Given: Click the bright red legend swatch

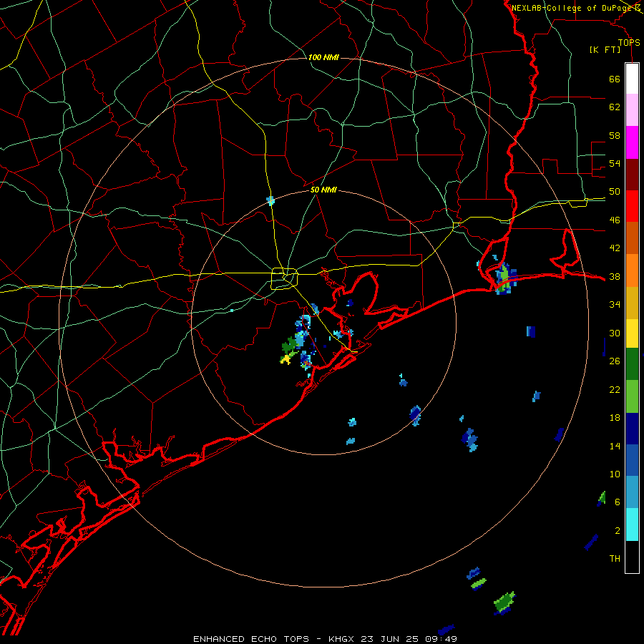Looking at the screenshot, I should pos(632,206).
